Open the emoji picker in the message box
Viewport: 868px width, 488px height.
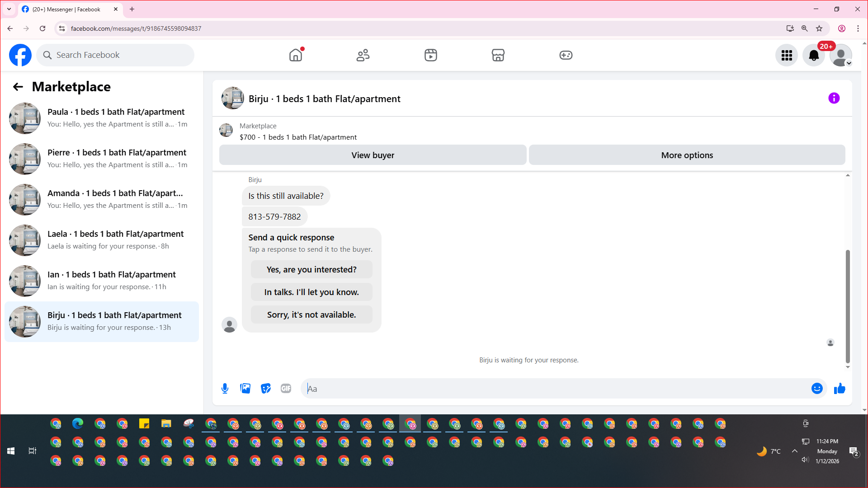pyautogui.click(x=816, y=389)
